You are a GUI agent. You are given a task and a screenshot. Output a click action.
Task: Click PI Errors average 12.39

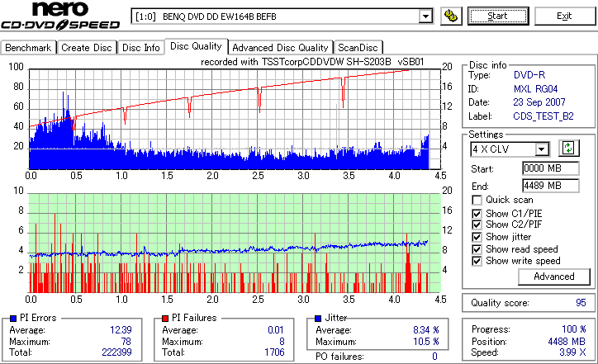tap(121, 329)
